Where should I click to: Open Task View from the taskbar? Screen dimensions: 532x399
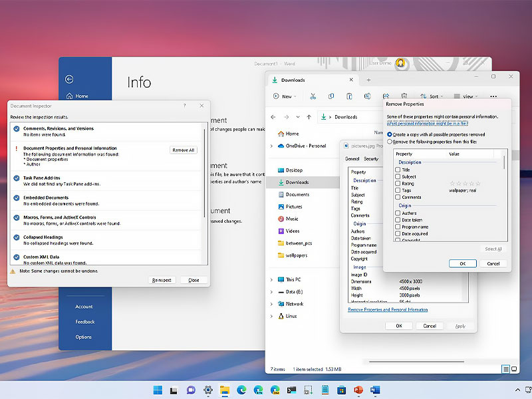coord(174,390)
